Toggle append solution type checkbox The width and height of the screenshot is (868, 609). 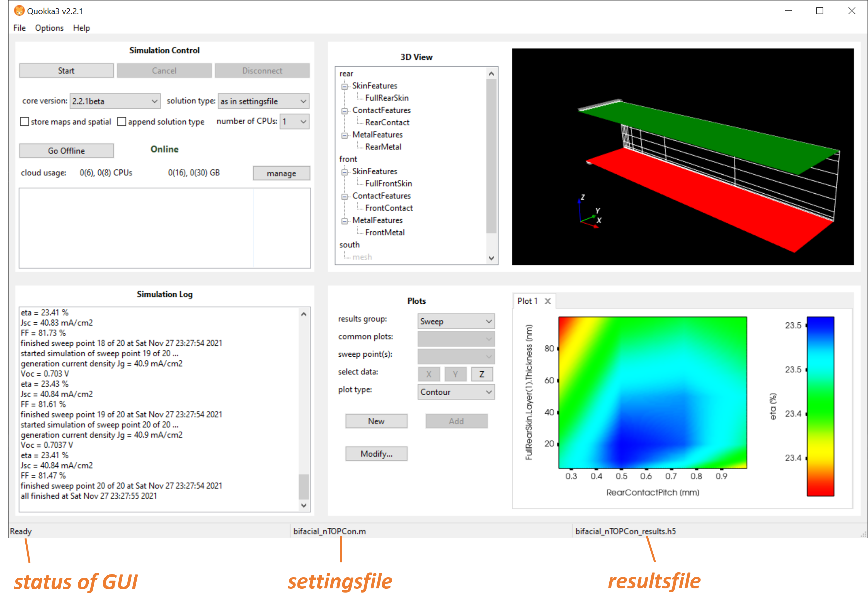click(x=121, y=122)
